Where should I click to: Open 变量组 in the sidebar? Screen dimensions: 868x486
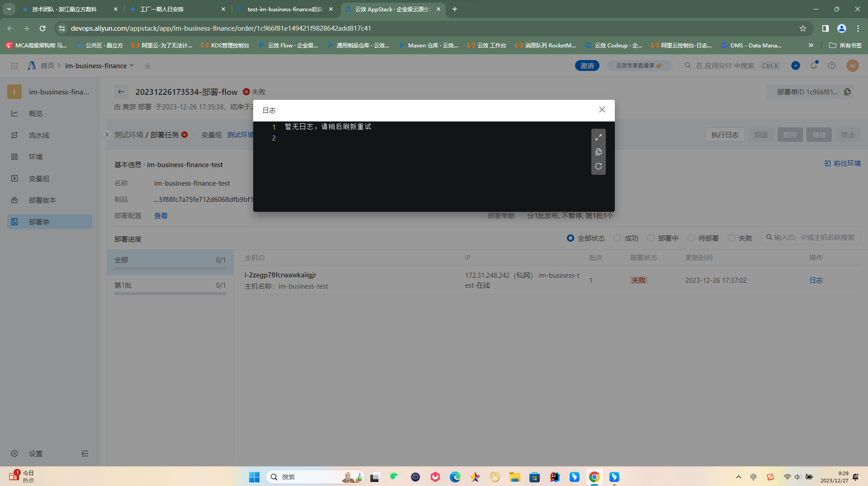pyautogui.click(x=50, y=178)
